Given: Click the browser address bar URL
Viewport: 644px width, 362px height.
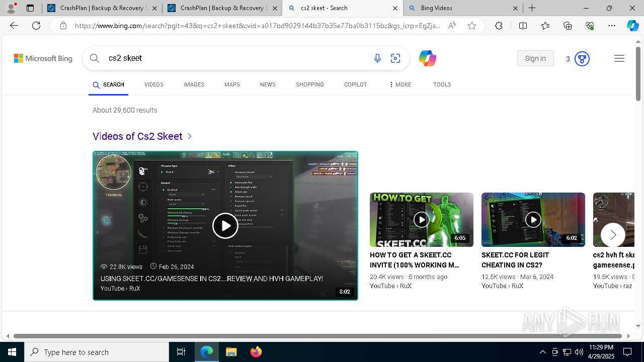Looking at the screenshot, I should (258, 26).
